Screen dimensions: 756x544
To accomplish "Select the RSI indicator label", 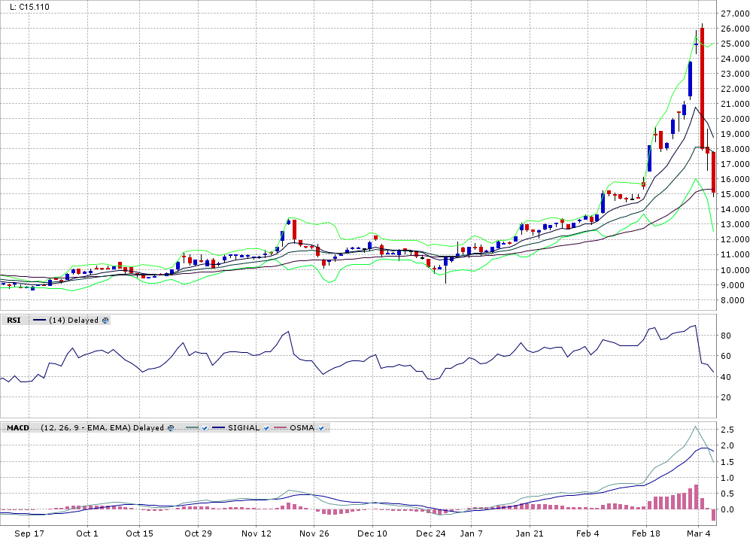I will 14,320.
